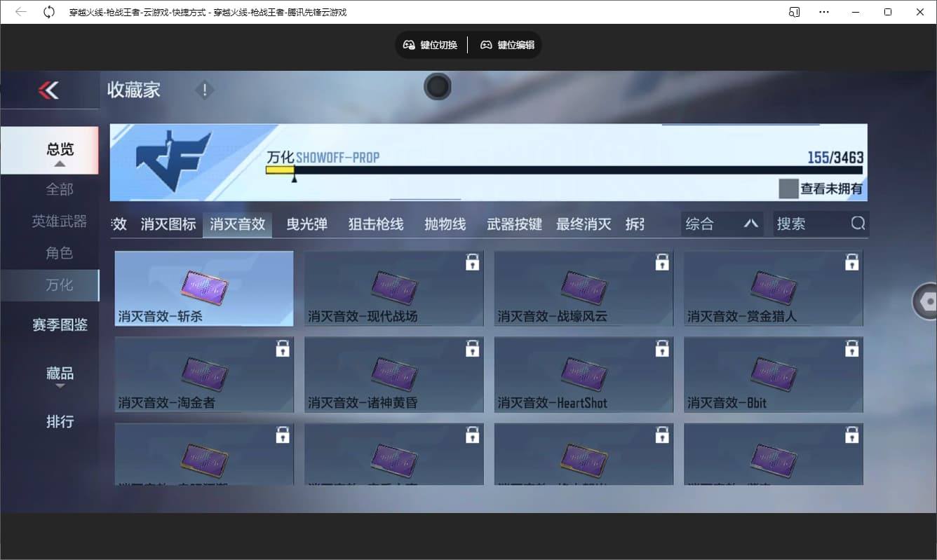
Task: Collapse the 综合 sort dropdown
Action: 750,224
